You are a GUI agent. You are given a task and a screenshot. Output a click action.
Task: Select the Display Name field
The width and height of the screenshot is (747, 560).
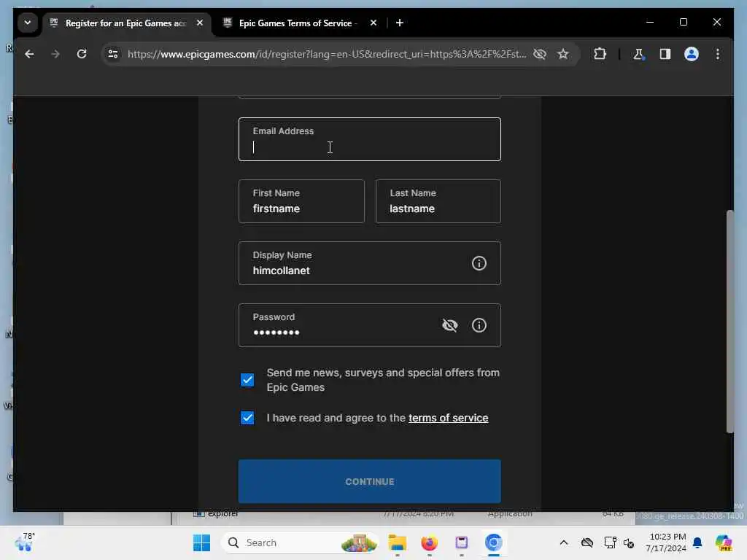pyautogui.click(x=370, y=263)
